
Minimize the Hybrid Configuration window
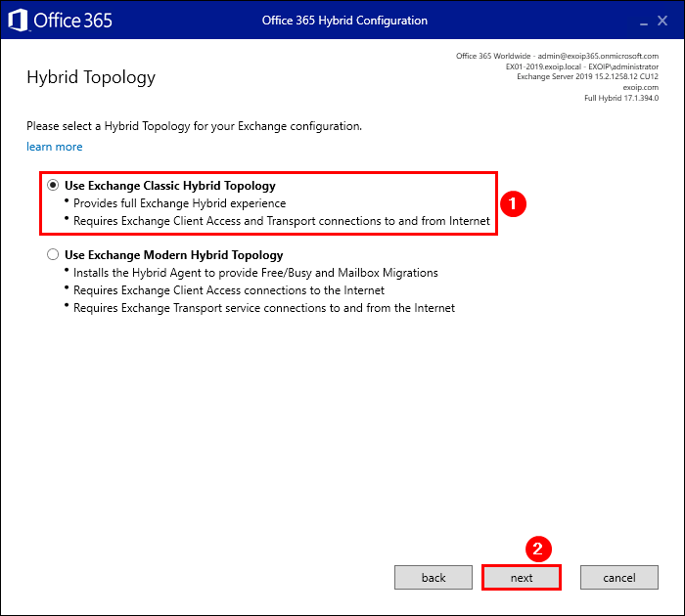(x=643, y=22)
